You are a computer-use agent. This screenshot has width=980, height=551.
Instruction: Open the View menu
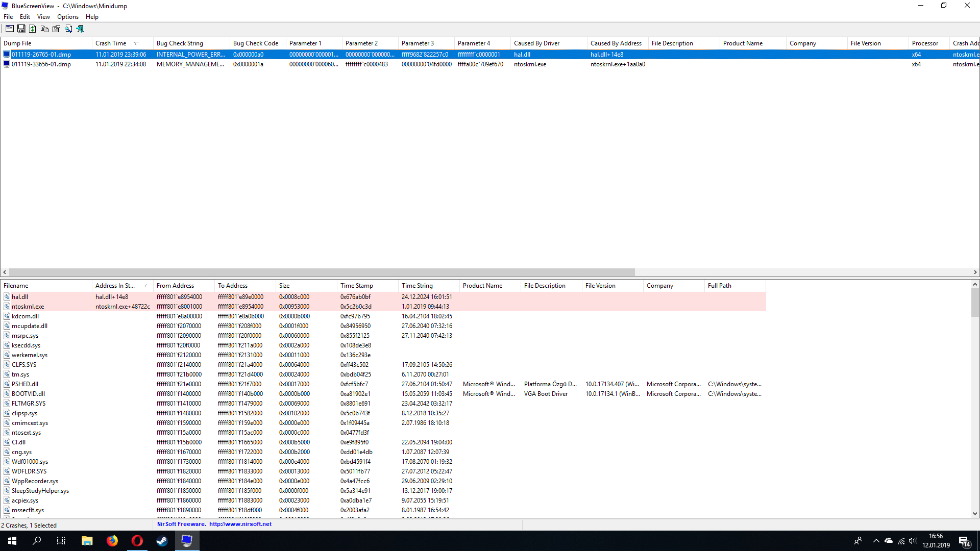pos(43,17)
